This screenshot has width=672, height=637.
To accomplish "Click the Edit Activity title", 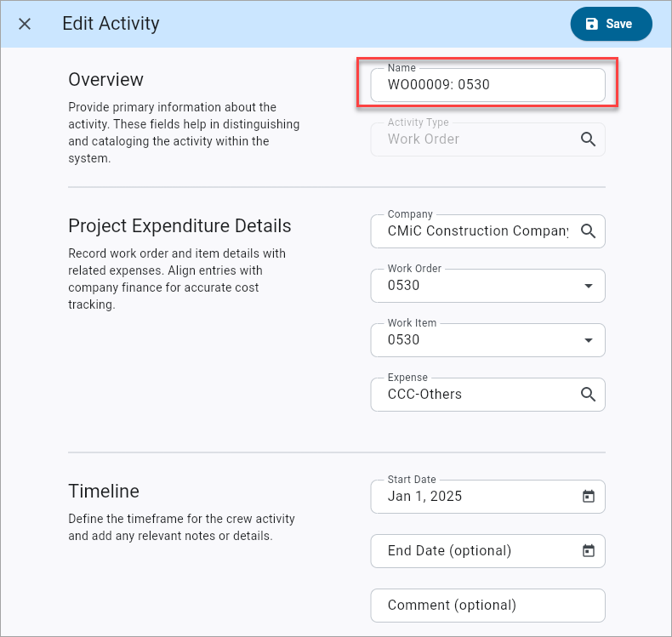I will 111,24.
